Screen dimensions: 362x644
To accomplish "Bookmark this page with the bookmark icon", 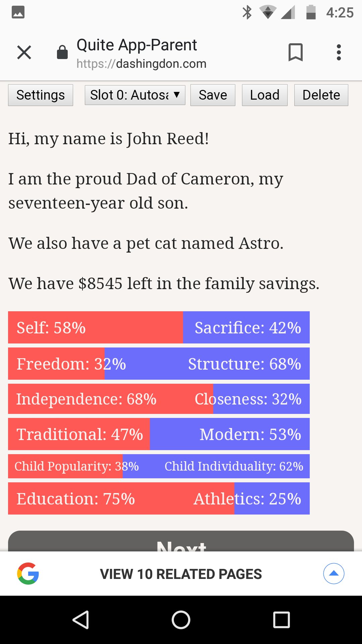I will coord(296,52).
